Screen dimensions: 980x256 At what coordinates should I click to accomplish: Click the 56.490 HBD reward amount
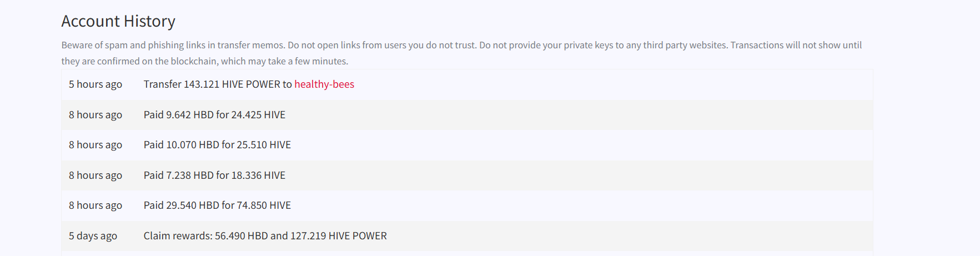(242, 236)
